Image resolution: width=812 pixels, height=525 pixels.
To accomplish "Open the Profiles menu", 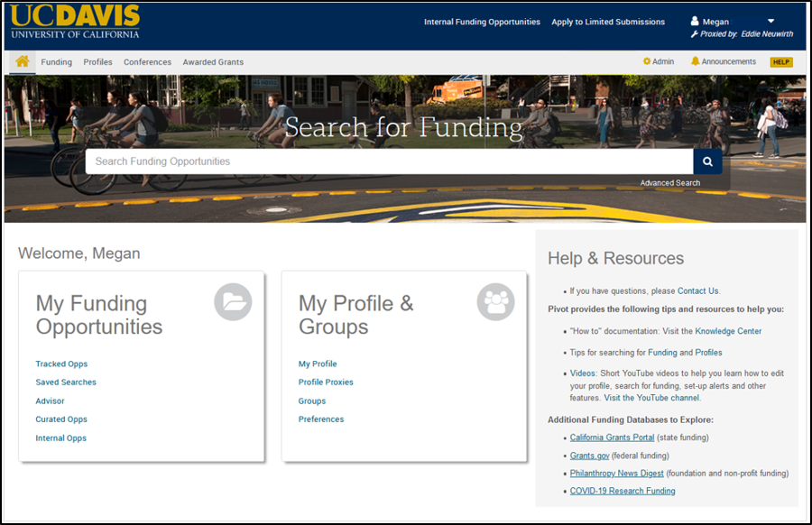I will click(97, 62).
